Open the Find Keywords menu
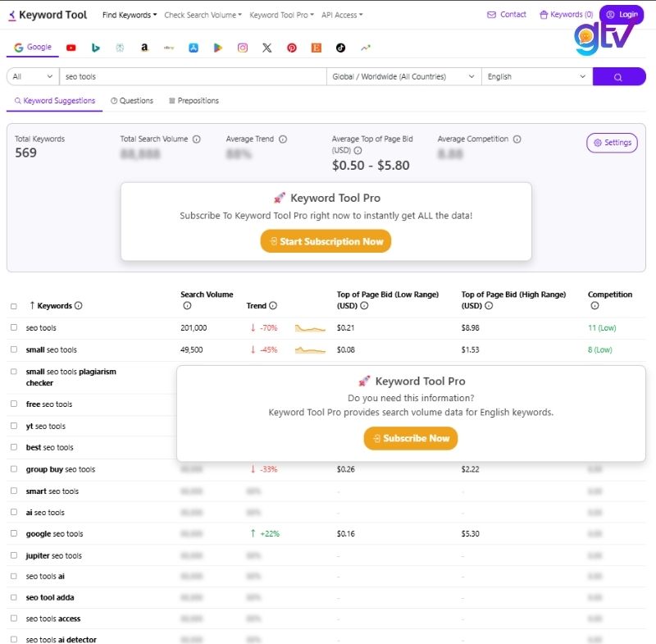The width and height of the screenshot is (656, 644). [128, 14]
